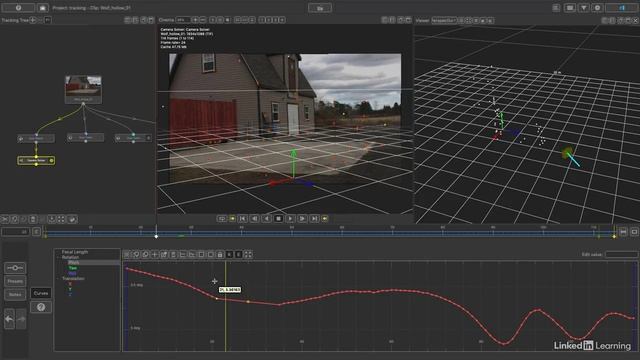Viewport: 640px width, 360px height.
Task: Click the timeline end marker
Action: coord(614,236)
